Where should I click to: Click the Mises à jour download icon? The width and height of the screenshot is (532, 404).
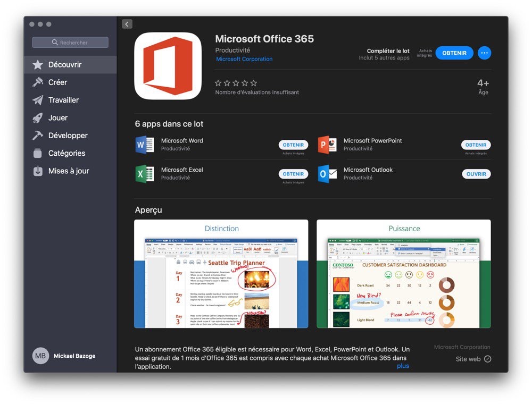coord(38,171)
